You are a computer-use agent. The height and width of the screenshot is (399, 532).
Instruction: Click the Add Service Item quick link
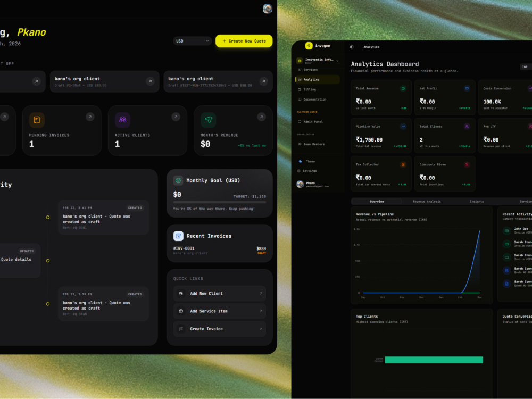[220, 311]
